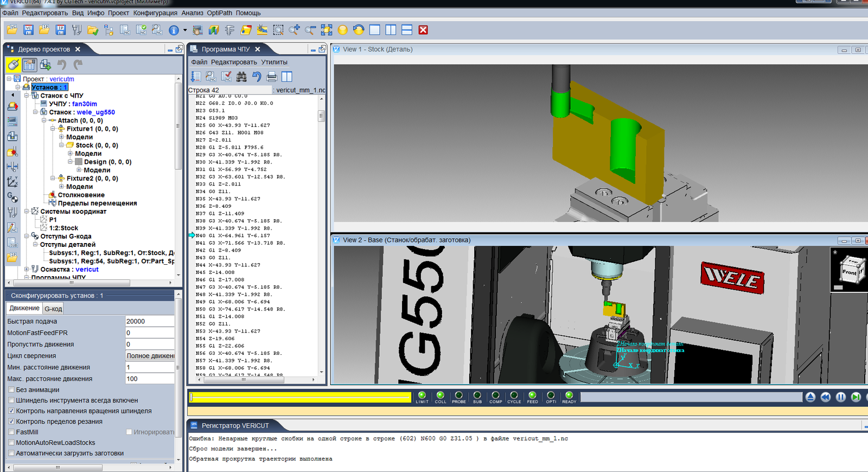
Task: Enable FastMill checkbox
Action: coord(11,432)
